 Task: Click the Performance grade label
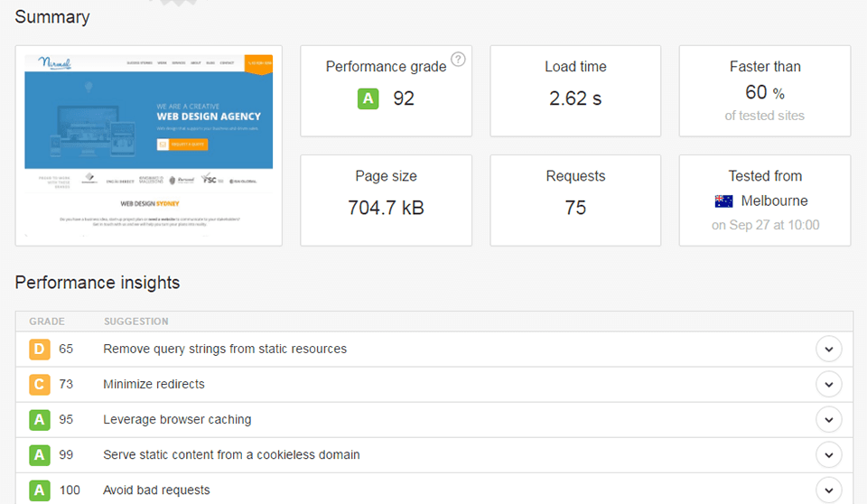coord(386,67)
